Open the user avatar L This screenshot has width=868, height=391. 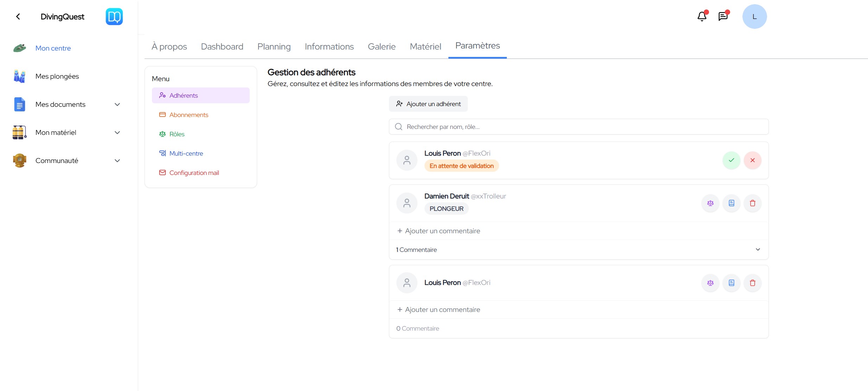(x=754, y=17)
